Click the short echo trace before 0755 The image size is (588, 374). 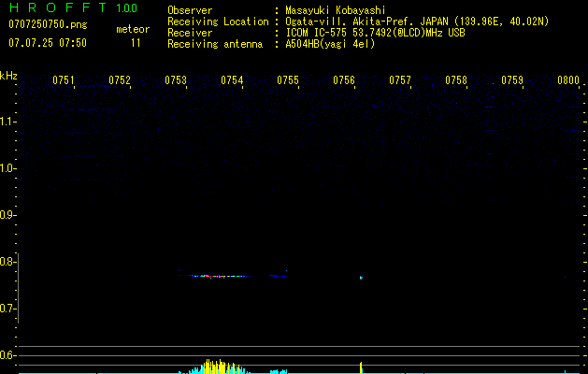279,276
